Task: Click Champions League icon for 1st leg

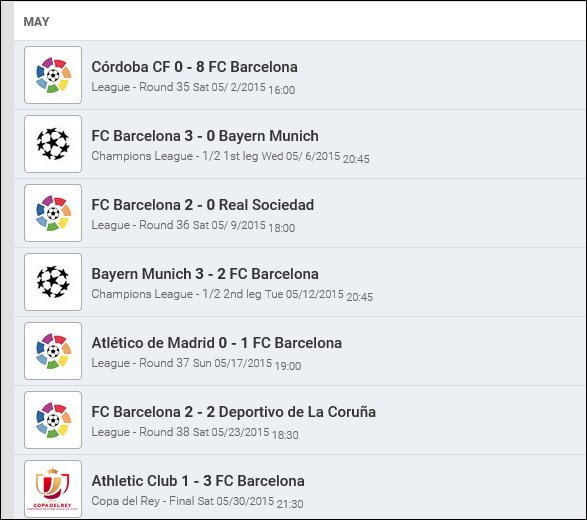Action: point(53,144)
